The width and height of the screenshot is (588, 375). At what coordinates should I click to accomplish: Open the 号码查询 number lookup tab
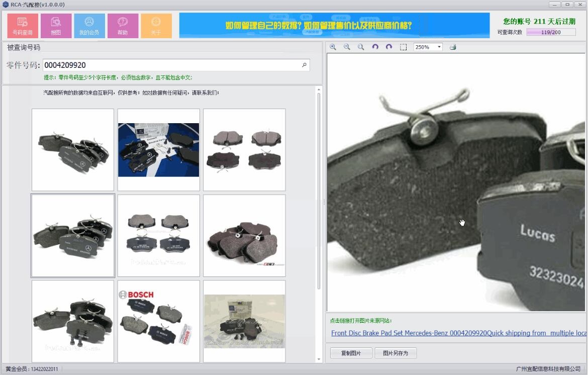click(x=23, y=26)
